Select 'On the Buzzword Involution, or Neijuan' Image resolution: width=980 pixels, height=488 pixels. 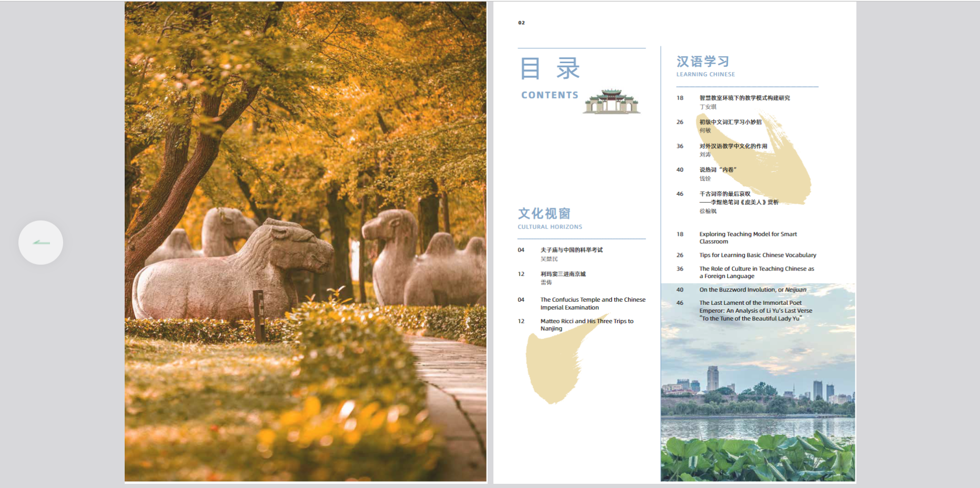(752, 290)
